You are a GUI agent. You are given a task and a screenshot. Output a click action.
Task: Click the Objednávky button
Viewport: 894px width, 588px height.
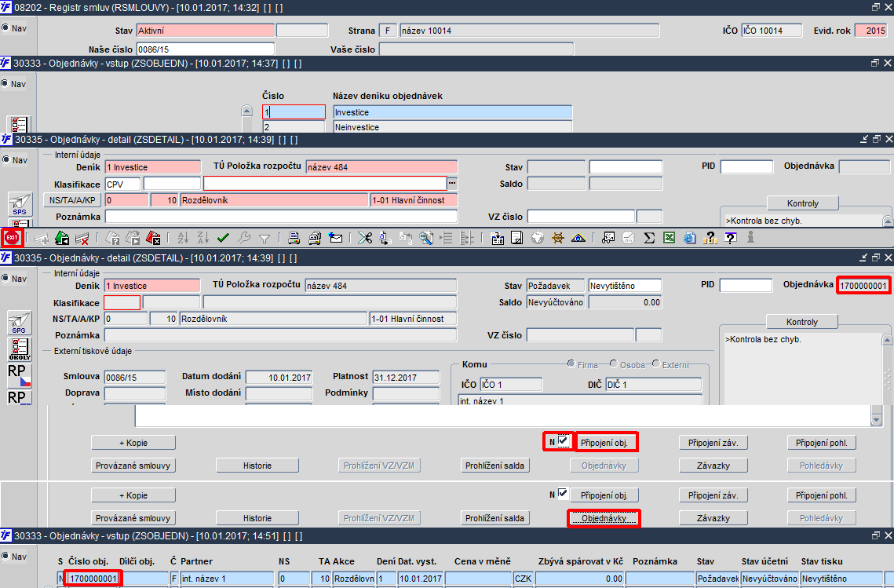pyautogui.click(x=604, y=518)
